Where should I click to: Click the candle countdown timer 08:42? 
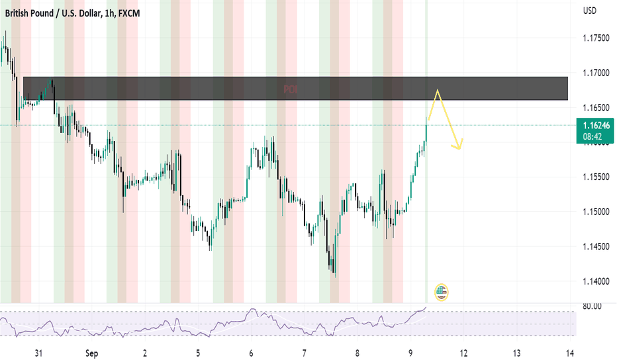pyautogui.click(x=593, y=137)
